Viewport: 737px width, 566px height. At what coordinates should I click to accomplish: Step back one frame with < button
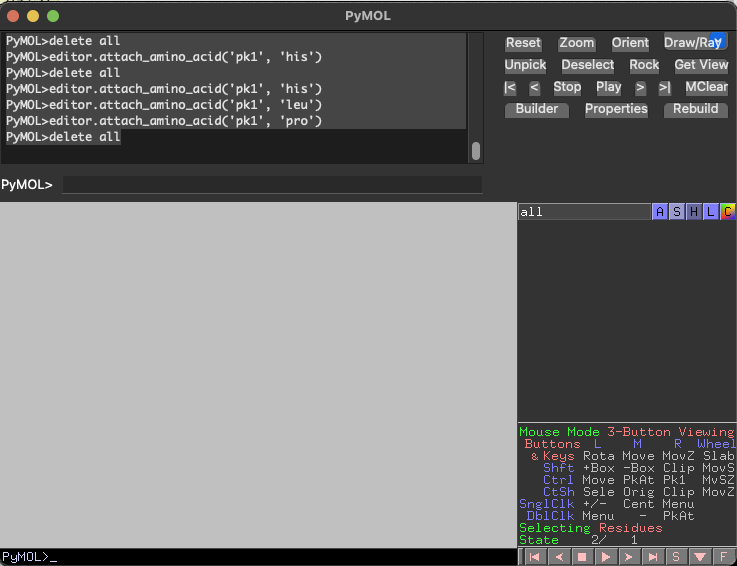coord(534,87)
